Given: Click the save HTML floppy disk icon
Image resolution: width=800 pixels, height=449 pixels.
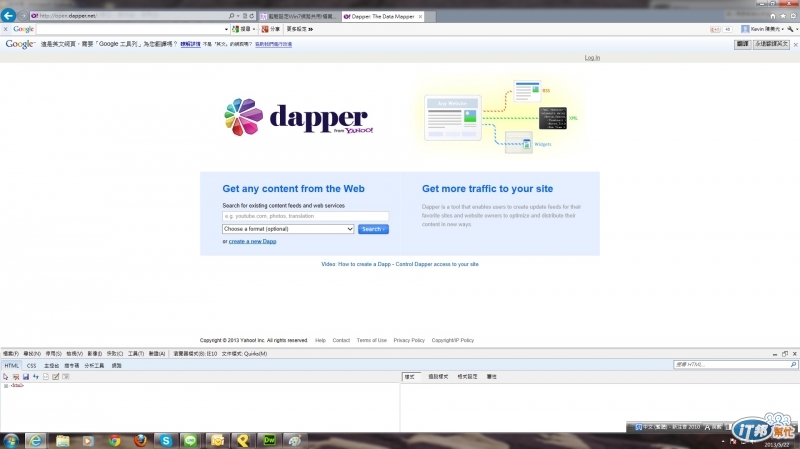Looking at the screenshot, I should pos(26,377).
